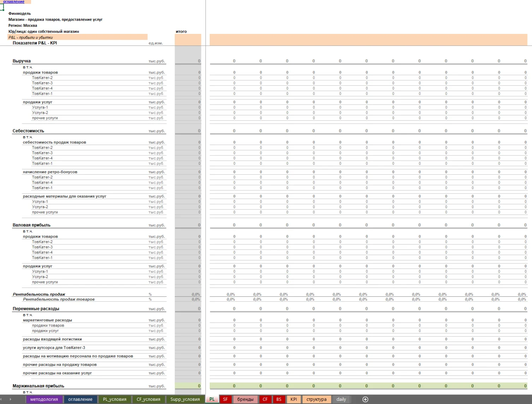Add a new sheet with the plus icon
Screen dimensions: 532x404
click(365, 399)
